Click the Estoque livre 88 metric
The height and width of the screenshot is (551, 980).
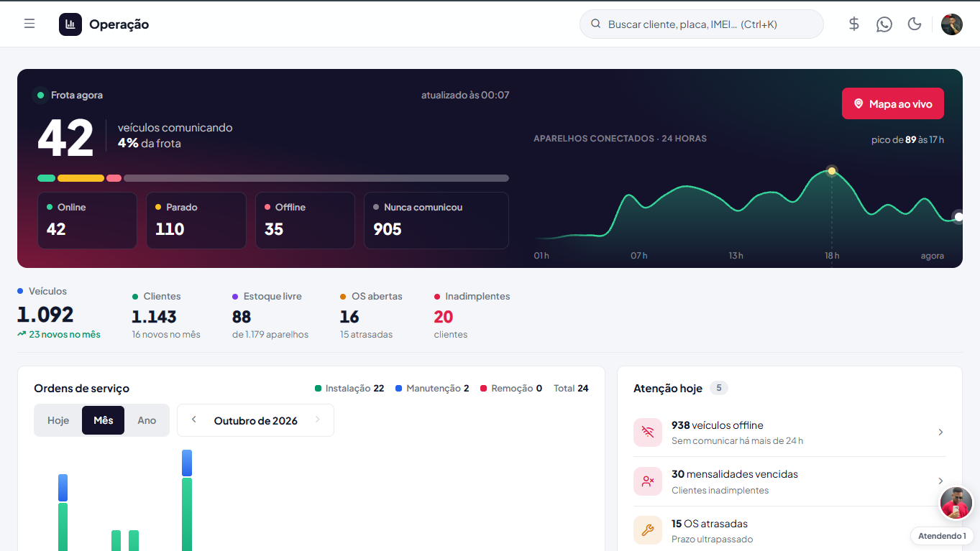pos(270,315)
